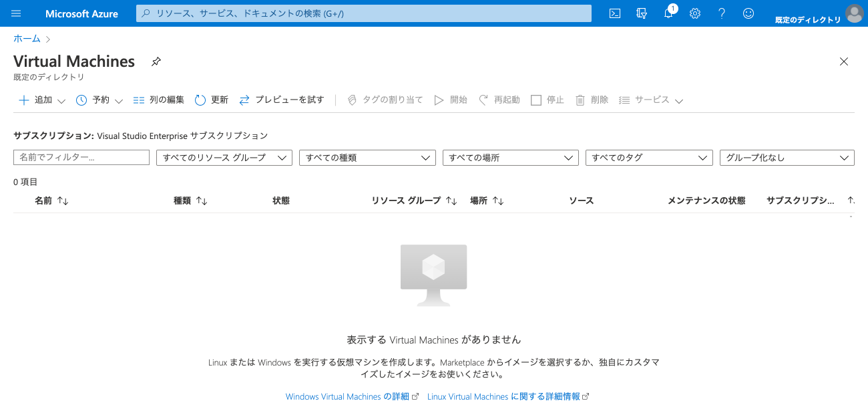Sort by 名前 column
The height and width of the screenshot is (413, 868).
tap(51, 200)
